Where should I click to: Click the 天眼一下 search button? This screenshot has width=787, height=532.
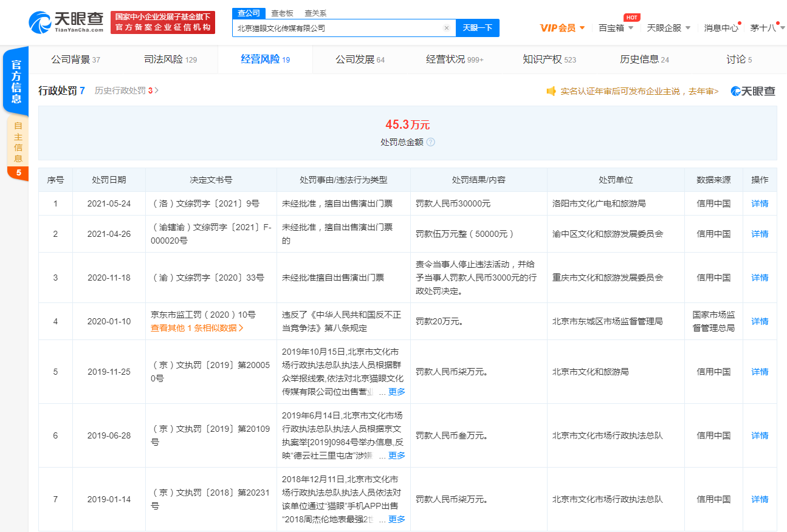pyautogui.click(x=478, y=28)
